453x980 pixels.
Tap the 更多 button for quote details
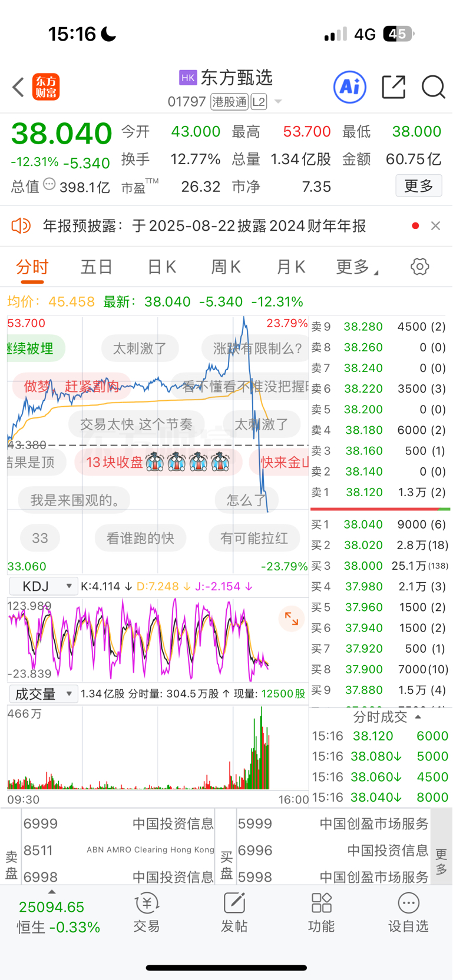(x=419, y=186)
